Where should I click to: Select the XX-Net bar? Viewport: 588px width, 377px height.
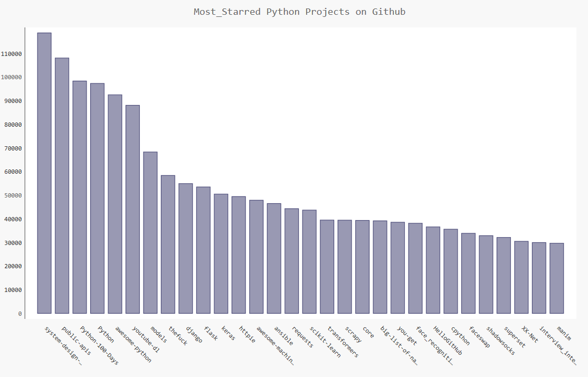[x=521, y=277]
